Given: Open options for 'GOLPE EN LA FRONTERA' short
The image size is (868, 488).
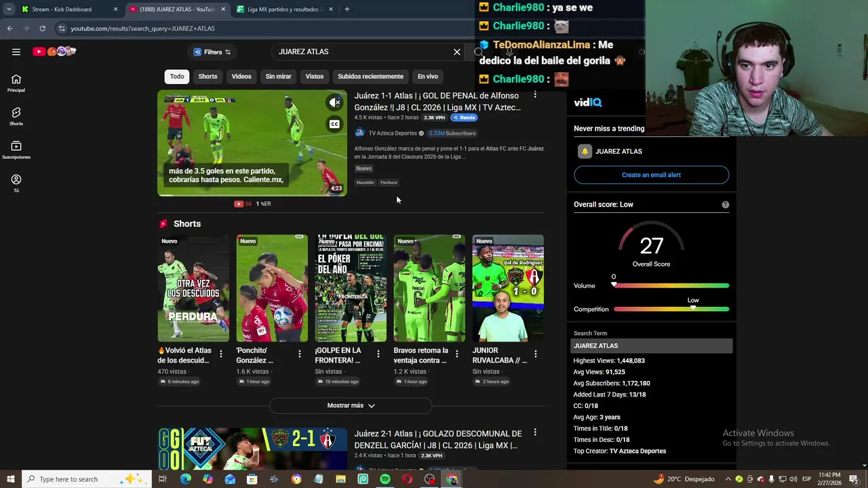Looking at the screenshot, I should (x=378, y=354).
